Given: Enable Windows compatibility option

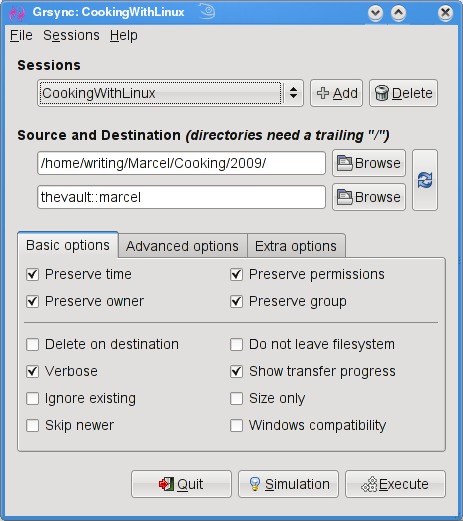Looking at the screenshot, I should 236,425.
